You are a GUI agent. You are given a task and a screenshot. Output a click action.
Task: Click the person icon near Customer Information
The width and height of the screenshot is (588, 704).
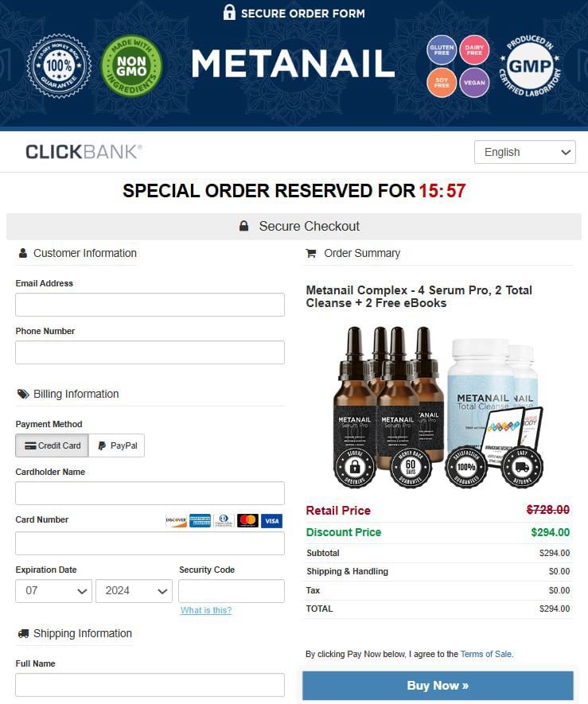(21, 253)
